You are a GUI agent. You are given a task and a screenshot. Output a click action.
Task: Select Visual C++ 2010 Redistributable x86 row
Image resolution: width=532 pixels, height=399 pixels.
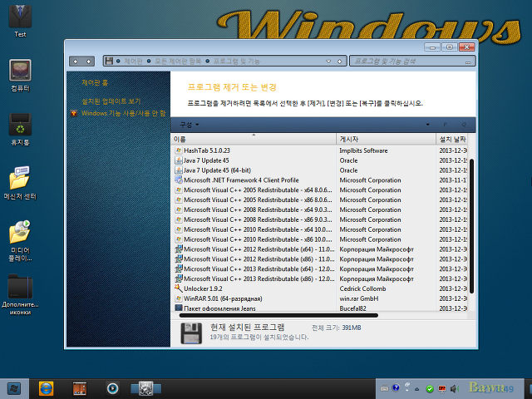(x=320, y=239)
